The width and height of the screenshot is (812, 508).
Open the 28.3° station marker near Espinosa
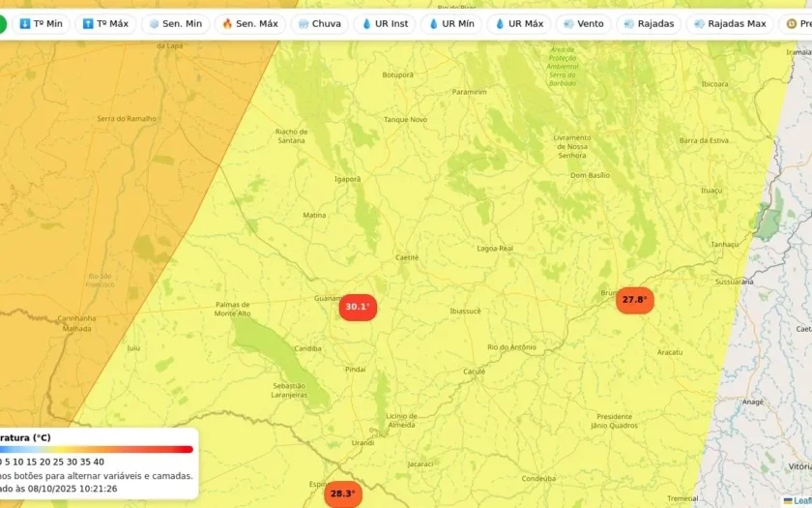pyautogui.click(x=343, y=494)
